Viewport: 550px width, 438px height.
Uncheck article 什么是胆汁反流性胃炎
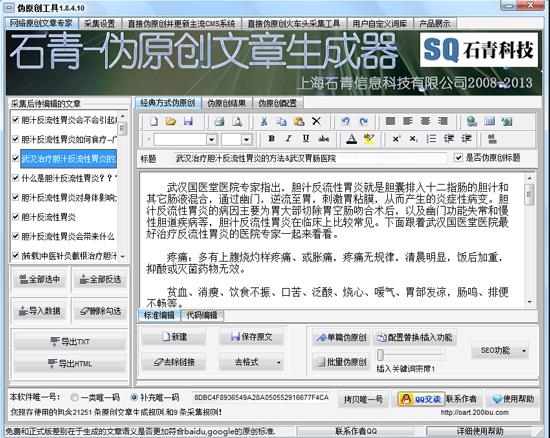[15, 178]
